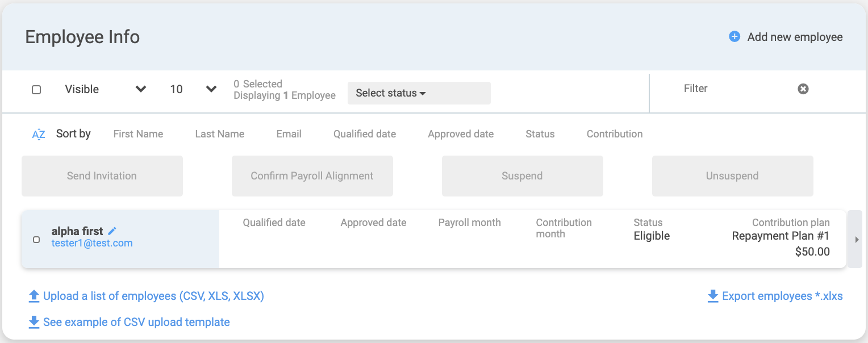Image resolution: width=868 pixels, height=343 pixels.
Task: Check the box for alpha first
Action: click(36, 240)
